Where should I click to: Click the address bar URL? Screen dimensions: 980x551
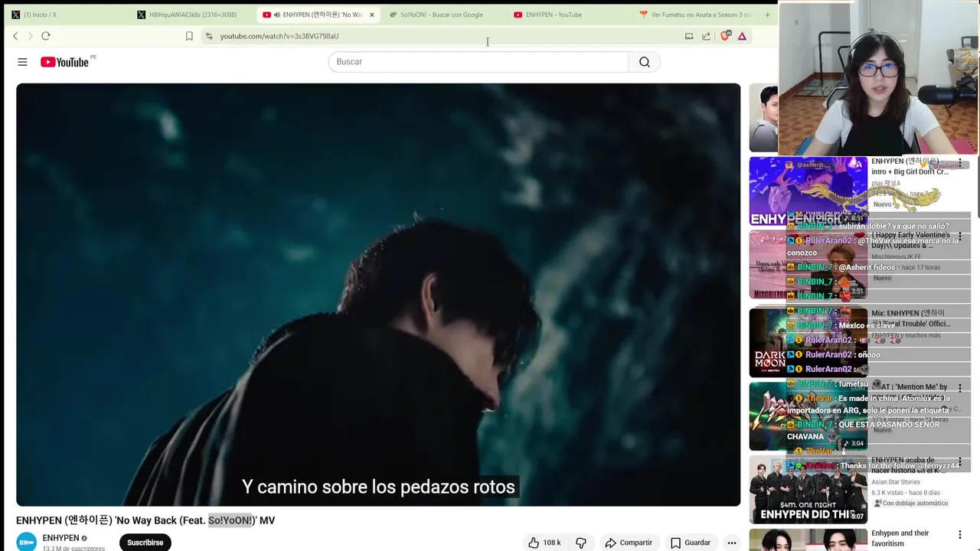point(279,36)
